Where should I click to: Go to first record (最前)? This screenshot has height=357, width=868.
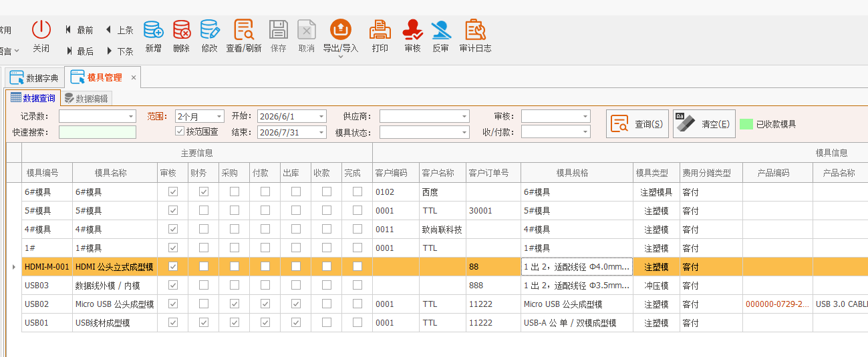[79, 30]
